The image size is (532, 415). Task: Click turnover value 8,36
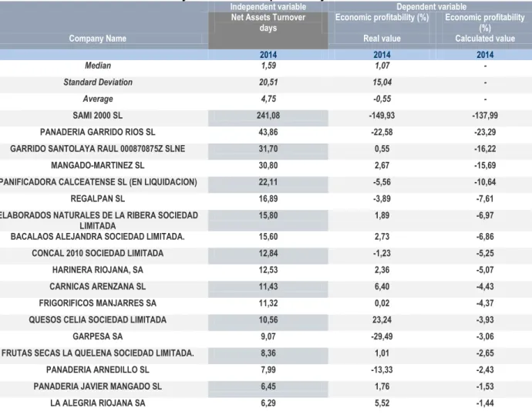click(268, 353)
